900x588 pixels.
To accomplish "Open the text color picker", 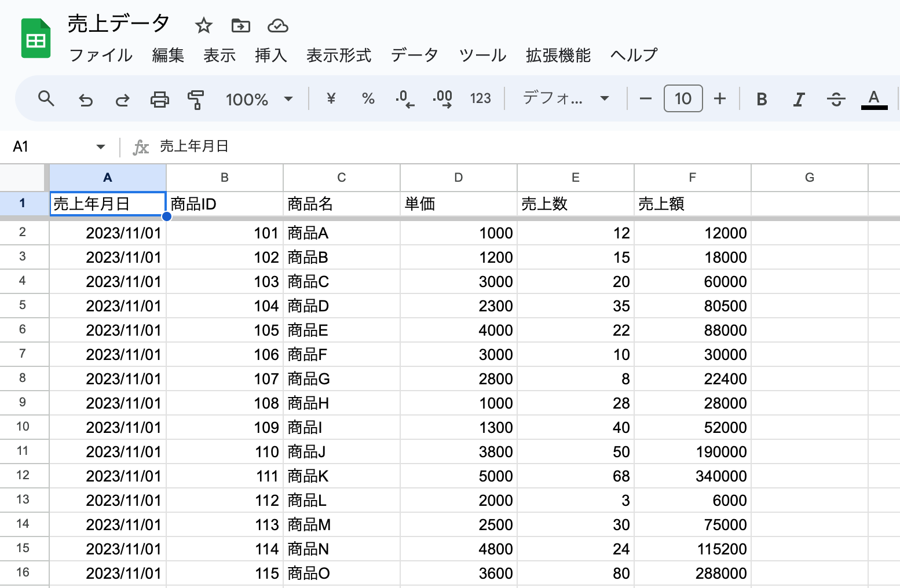I will [x=874, y=100].
